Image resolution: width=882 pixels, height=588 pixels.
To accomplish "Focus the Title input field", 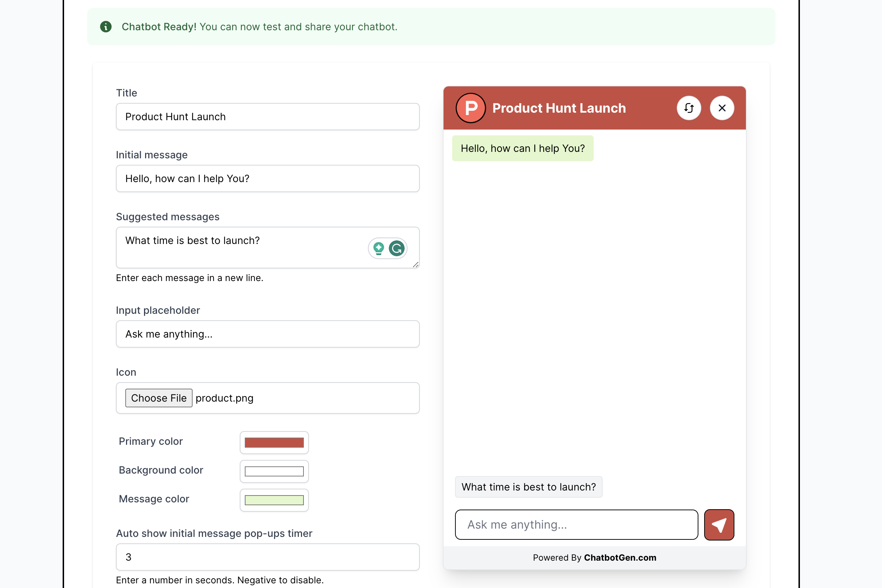I will click(267, 117).
